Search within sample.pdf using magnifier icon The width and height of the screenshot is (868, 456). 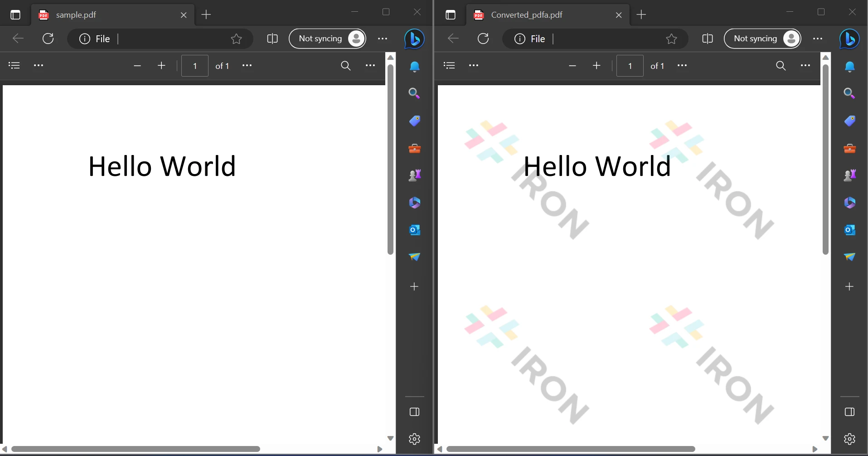346,66
